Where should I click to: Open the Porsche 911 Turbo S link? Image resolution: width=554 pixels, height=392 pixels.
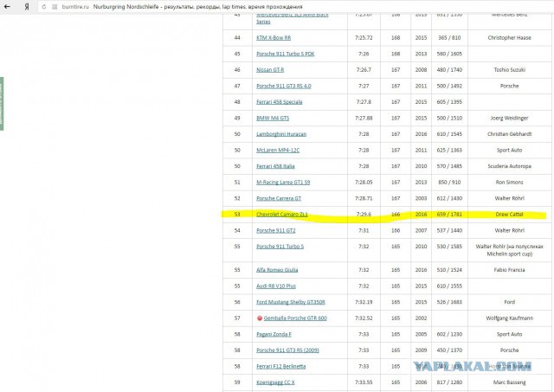click(280, 247)
